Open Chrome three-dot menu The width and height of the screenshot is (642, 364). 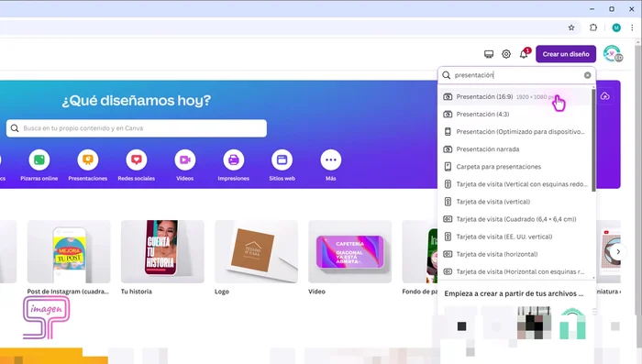[632, 28]
